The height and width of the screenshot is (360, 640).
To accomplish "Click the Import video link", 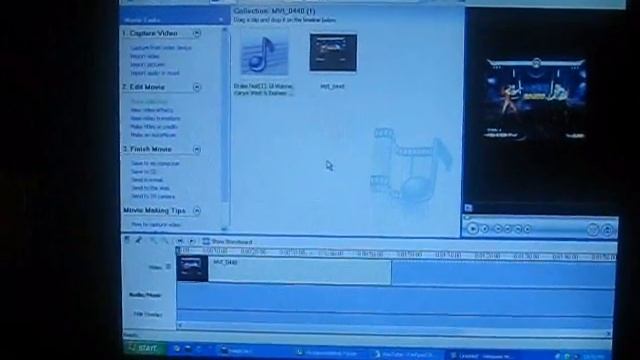I will tap(145, 56).
